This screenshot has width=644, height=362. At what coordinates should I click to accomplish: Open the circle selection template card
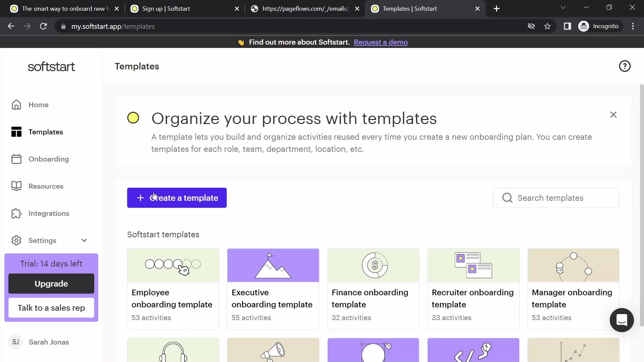click(373, 350)
